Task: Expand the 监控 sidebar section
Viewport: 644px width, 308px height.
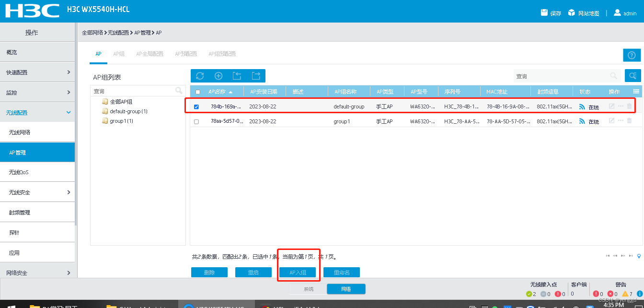Action: point(37,92)
